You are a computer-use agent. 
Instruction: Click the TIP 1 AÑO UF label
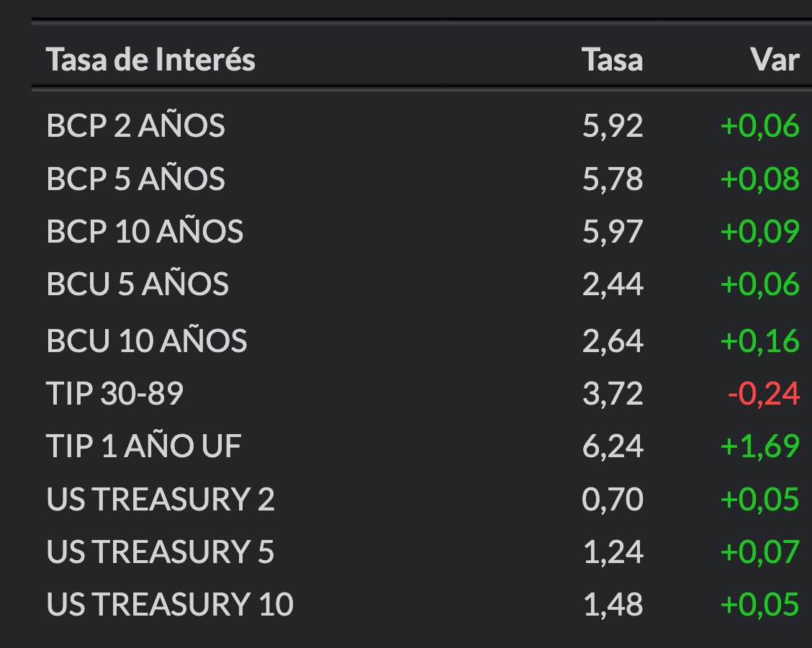[143, 446]
